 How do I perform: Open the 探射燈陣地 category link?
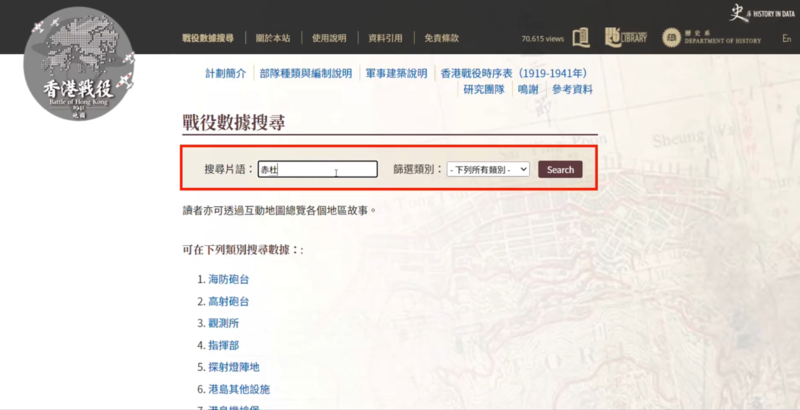[234, 367]
